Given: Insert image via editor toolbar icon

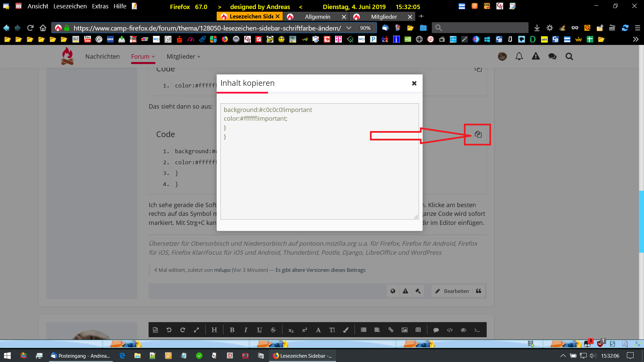Looking at the screenshot, I should (x=405, y=330).
